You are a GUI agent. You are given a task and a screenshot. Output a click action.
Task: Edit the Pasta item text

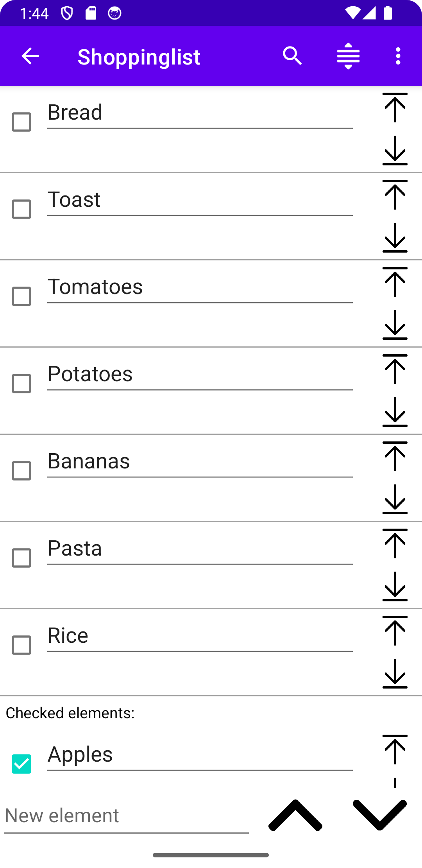[x=199, y=549]
